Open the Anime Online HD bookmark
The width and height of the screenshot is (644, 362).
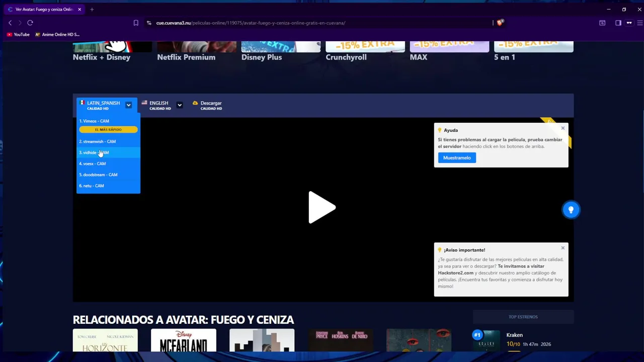(57, 35)
